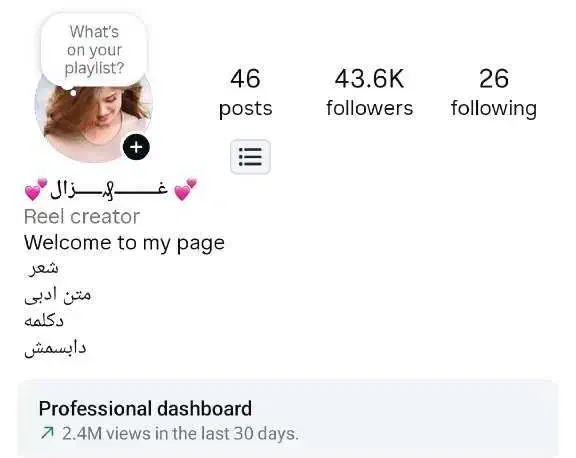
Task: Click the bio line 'شعر'
Action: pos(42,268)
